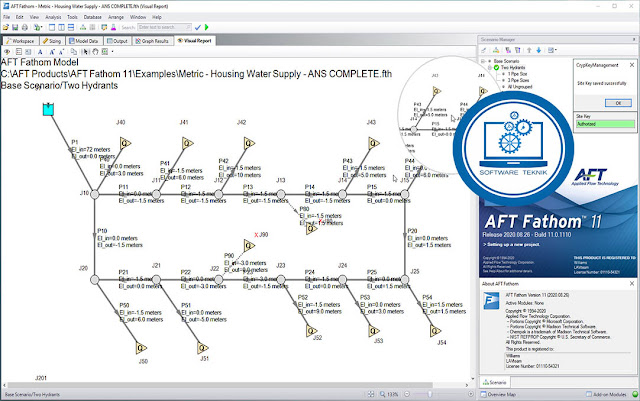The height and width of the screenshot is (401, 640).
Task: Open the Help menu
Action: 157,17
